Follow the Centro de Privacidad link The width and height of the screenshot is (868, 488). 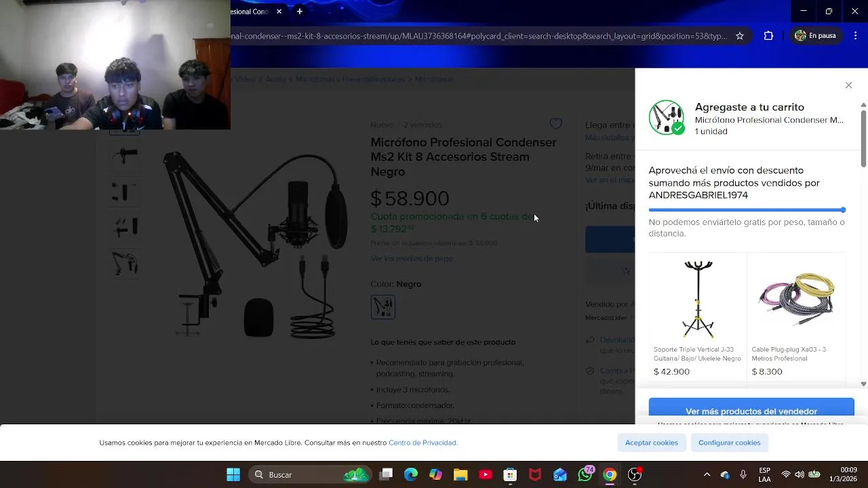(422, 443)
